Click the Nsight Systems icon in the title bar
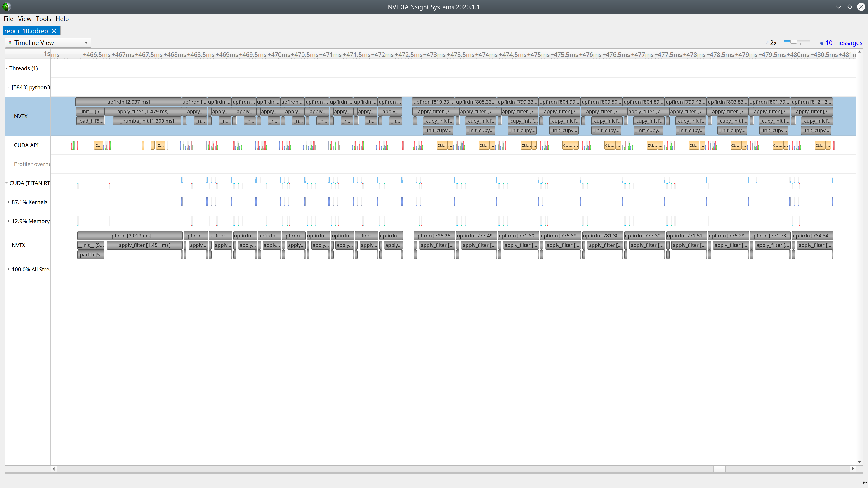Viewport: 868px width, 488px height. tap(7, 6)
